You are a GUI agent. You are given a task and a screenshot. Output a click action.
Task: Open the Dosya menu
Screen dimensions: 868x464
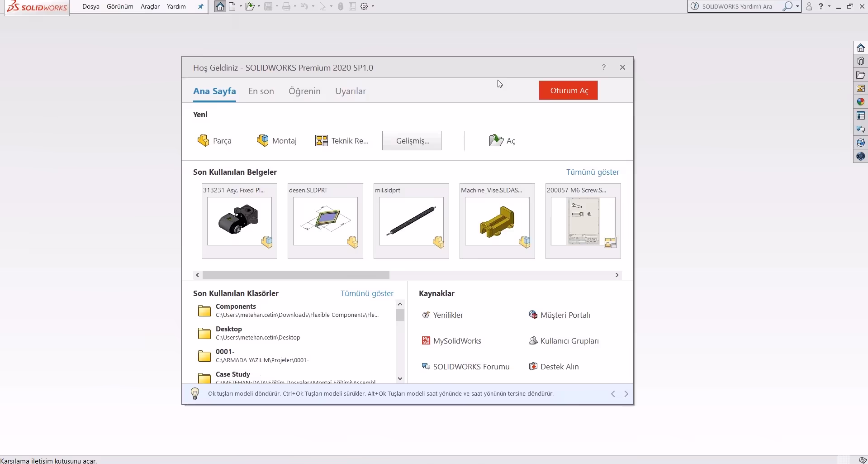pyautogui.click(x=91, y=6)
